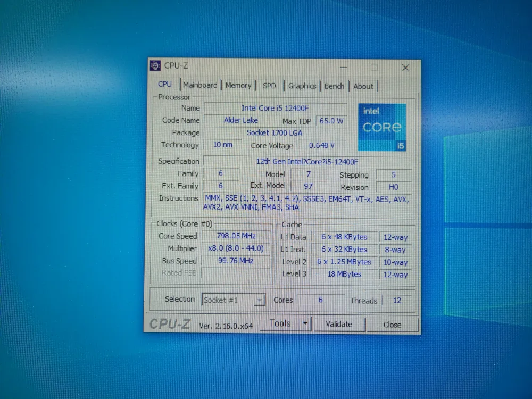This screenshot has width=532, height=399.
Task: Click the Revision value H0
Action: click(394, 187)
